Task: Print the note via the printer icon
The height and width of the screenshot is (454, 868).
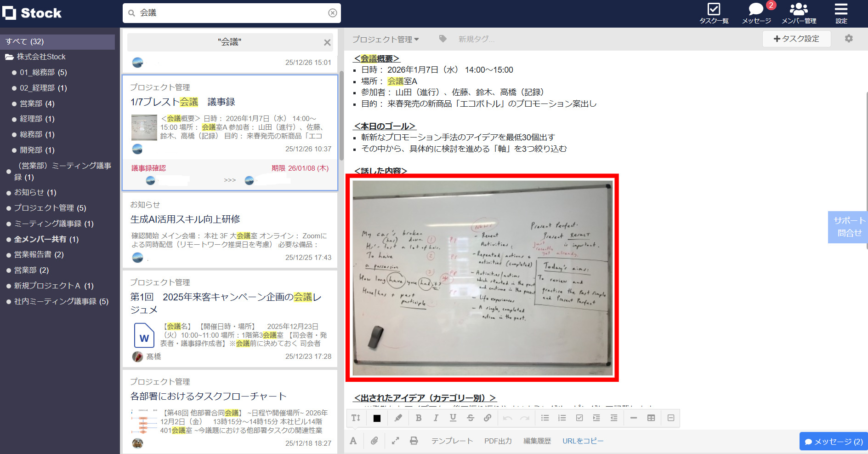Action: (x=414, y=441)
